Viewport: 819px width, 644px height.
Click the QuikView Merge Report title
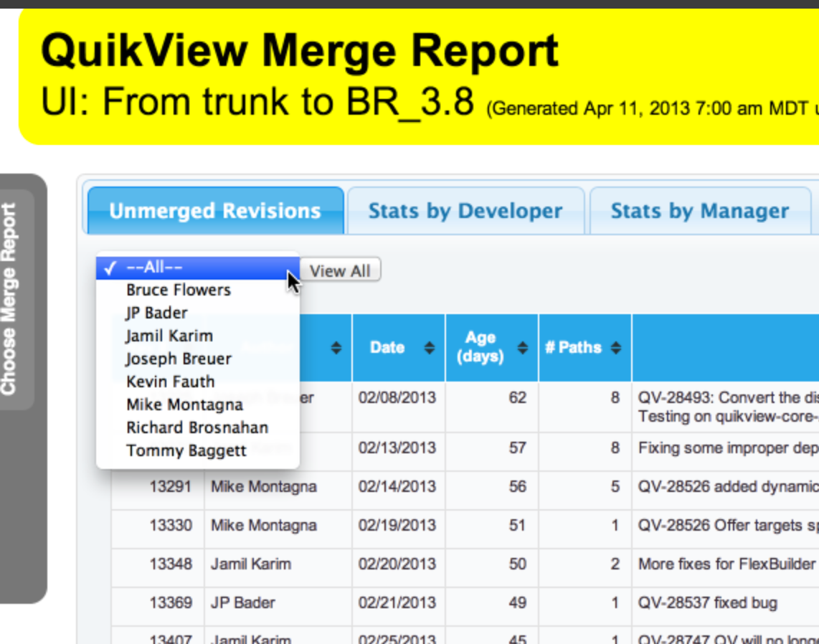[x=300, y=51]
